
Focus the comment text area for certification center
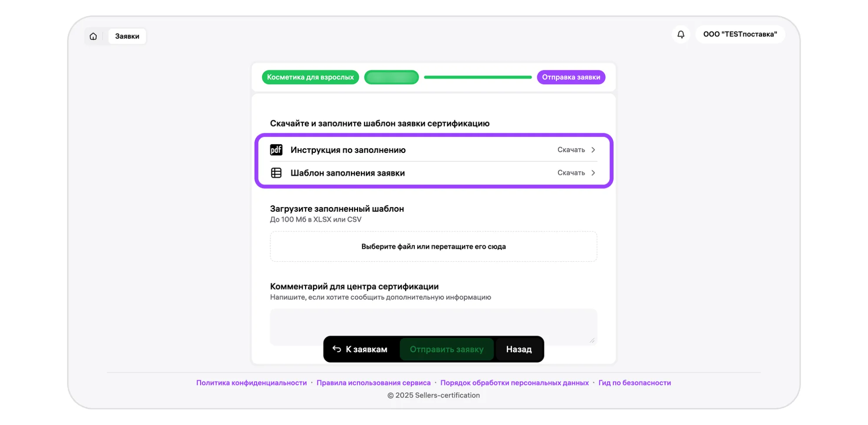click(x=433, y=321)
